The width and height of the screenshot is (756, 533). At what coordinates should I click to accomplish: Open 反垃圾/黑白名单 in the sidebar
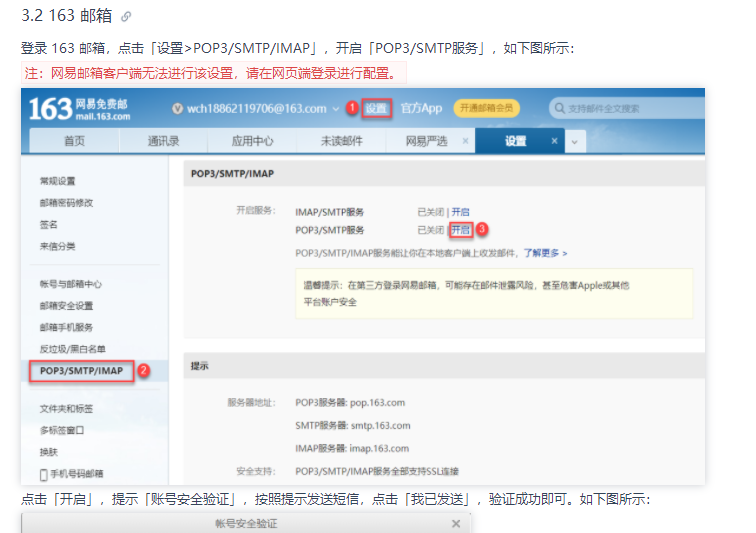[x=73, y=349]
